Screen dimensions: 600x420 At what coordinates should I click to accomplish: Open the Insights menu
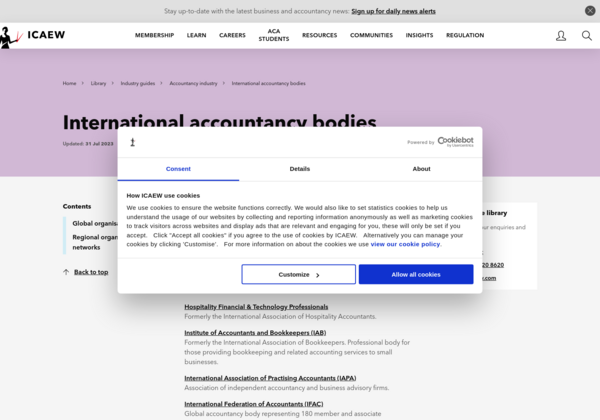[419, 35]
